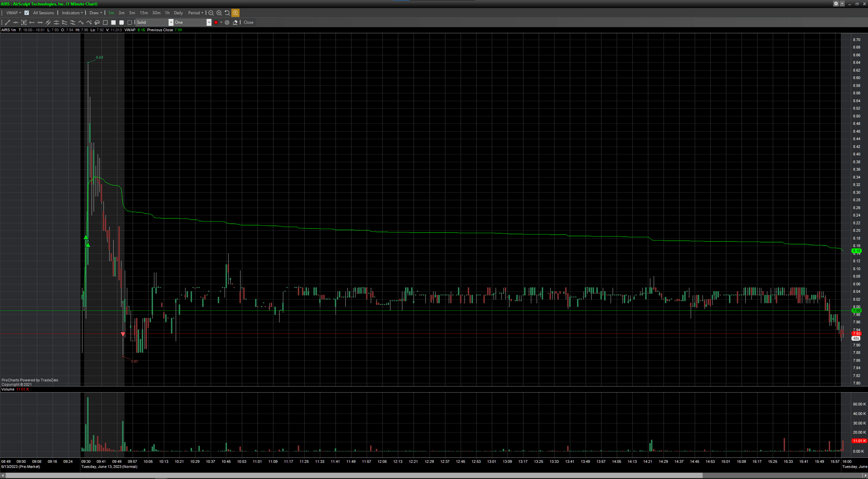Viewport: 868px width, 479px height.
Task: Switch to the 5m timeframe
Action: click(132, 13)
